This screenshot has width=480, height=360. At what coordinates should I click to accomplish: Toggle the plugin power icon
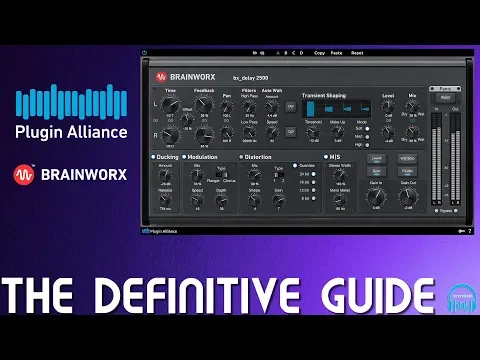point(144,53)
